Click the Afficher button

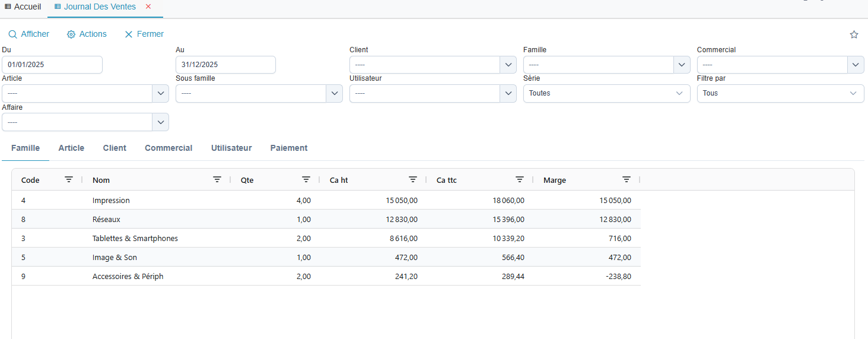point(29,34)
